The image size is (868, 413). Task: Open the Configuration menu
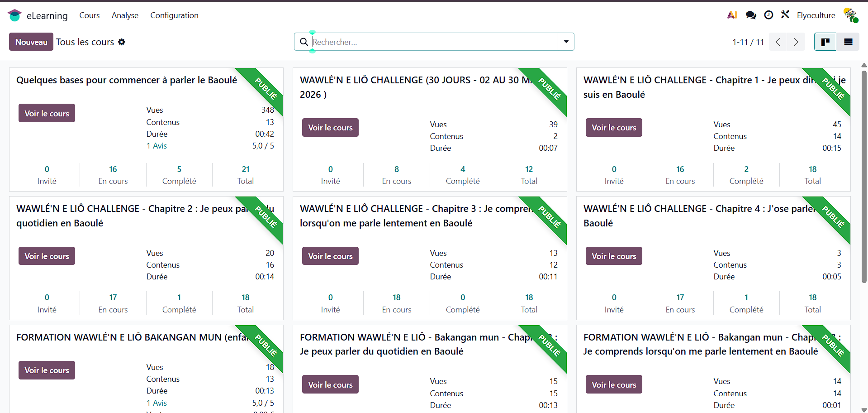(174, 15)
